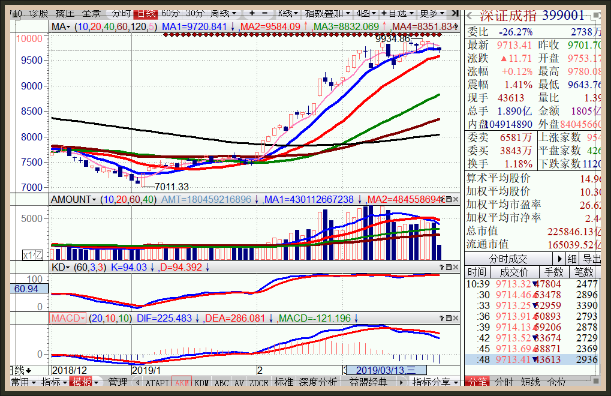Switch to 分时 intraday view
This screenshot has width=611, height=396.
tap(121, 14)
